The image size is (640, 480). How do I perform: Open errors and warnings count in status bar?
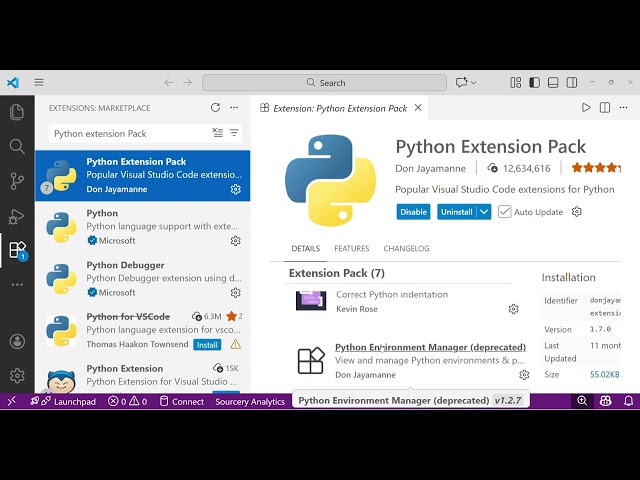[x=127, y=401]
